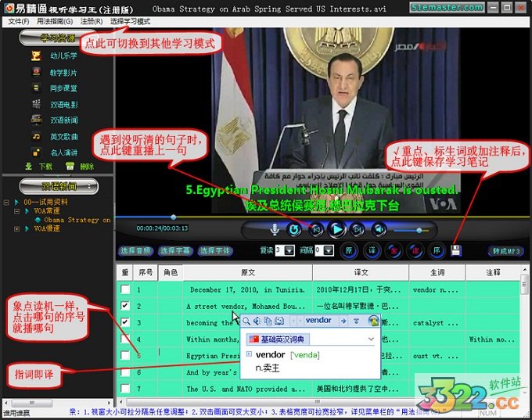The width and height of the screenshot is (532, 420).
Task: Open the 5lemaster.com link
Action: point(447,8)
